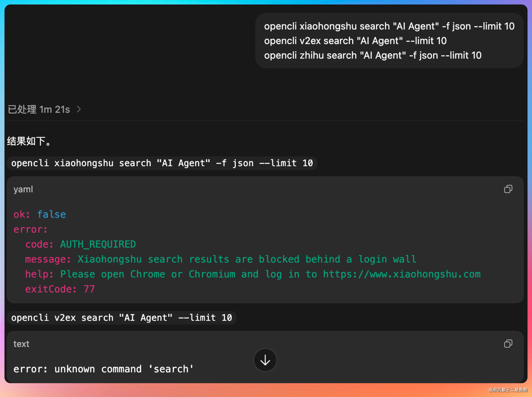Image resolution: width=532 pixels, height=397 pixels.
Task: Click the v2ex line in user message
Action: (355, 41)
